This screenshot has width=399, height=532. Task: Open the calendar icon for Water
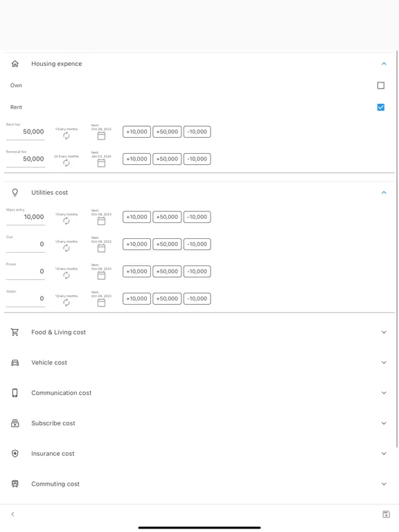(101, 303)
